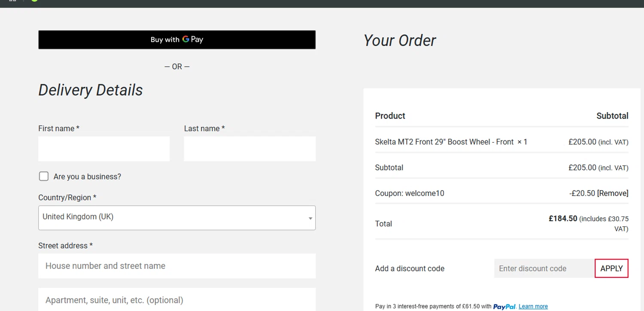Click the Delivery Details heading
Viewport: 644px width, 311px height.
[91, 90]
